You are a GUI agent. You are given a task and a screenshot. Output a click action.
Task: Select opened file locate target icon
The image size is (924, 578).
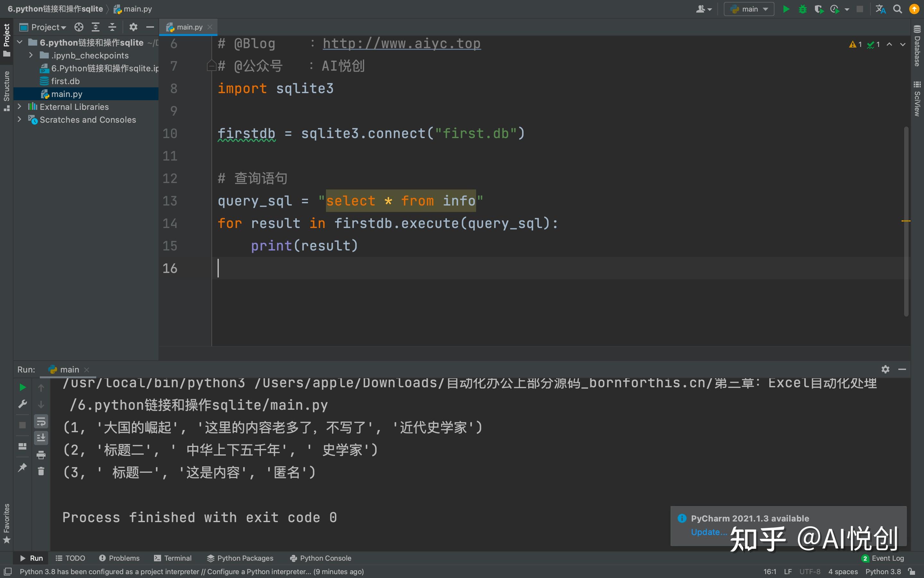click(x=79, y=27)
